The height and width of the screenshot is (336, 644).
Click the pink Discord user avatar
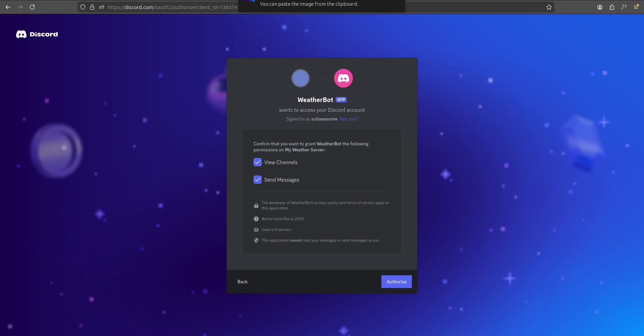(x=343, y=78)
